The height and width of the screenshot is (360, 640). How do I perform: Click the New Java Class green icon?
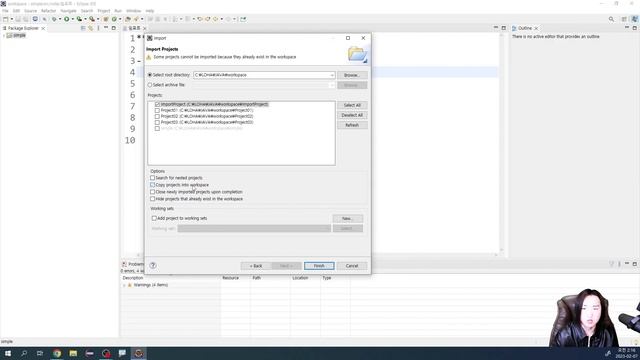(114, 19)
